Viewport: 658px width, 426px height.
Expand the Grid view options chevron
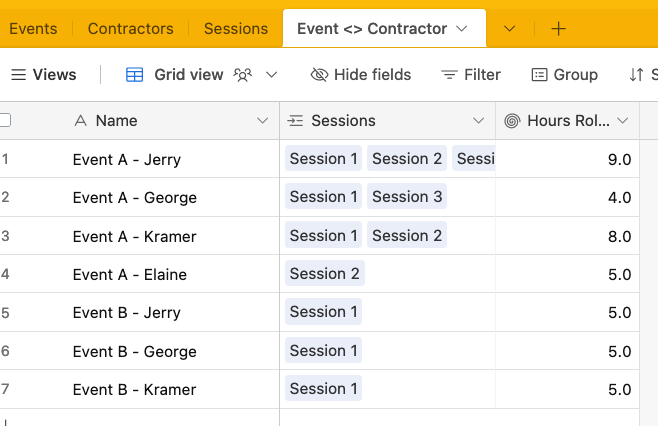coord(271,75)
